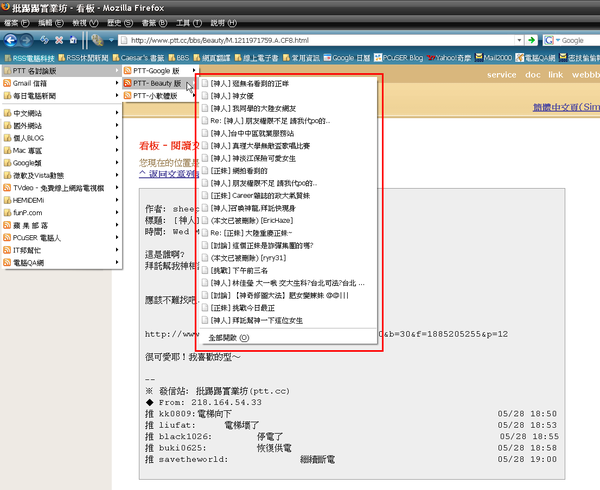Expand the Google類 submenu arrow
The width and height of the screenshot is (600, 490).
click(116, 163)
